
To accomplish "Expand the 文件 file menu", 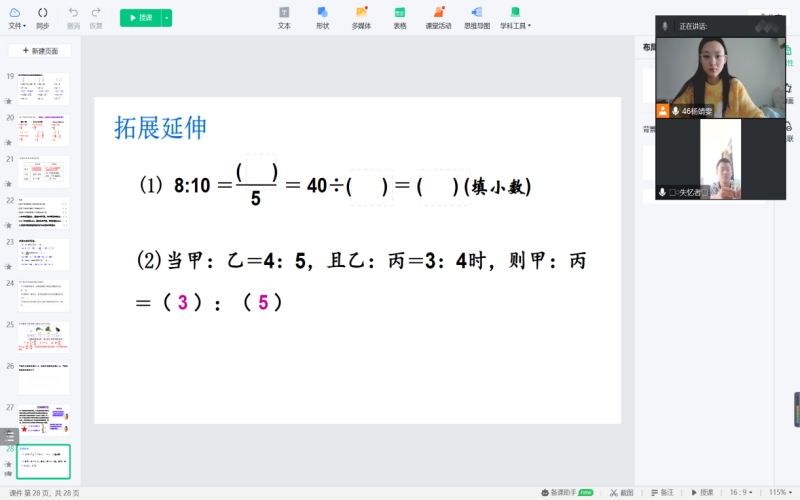I will pyautogui.click(x=16, y=17).
